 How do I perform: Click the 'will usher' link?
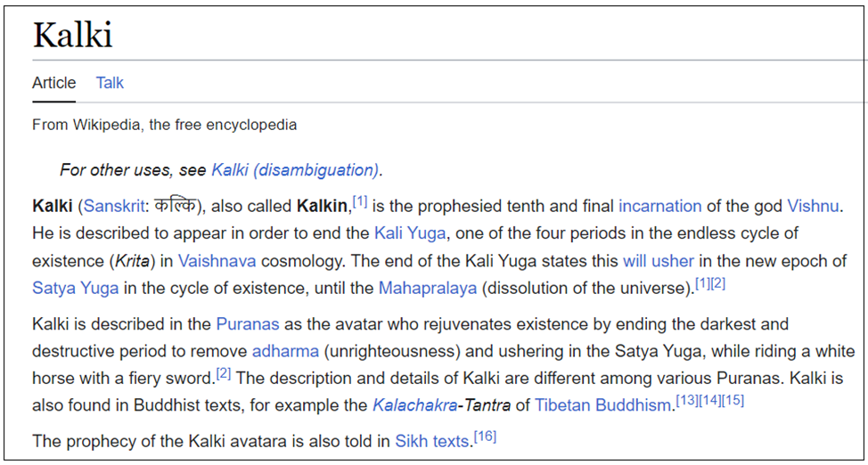[x=659, y=261]
